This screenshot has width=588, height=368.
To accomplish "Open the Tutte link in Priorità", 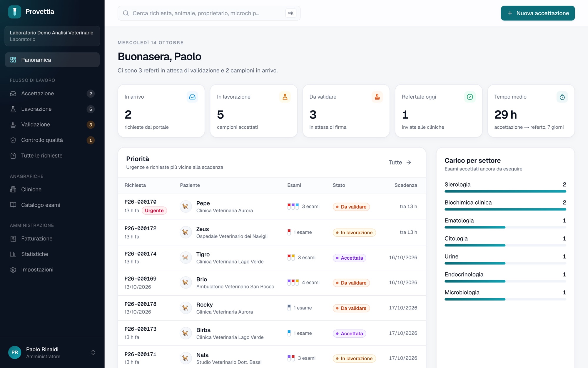I will (x=400, y=163).
